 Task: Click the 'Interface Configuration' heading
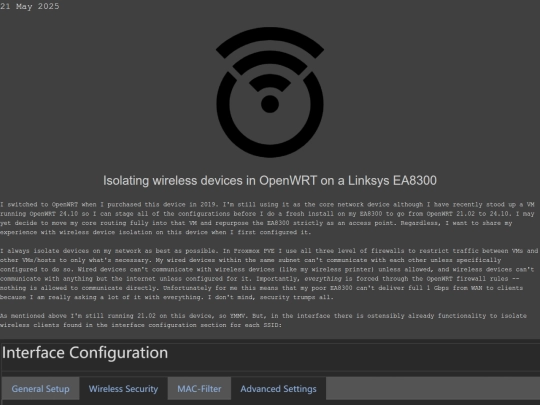[x=85, y=352]
